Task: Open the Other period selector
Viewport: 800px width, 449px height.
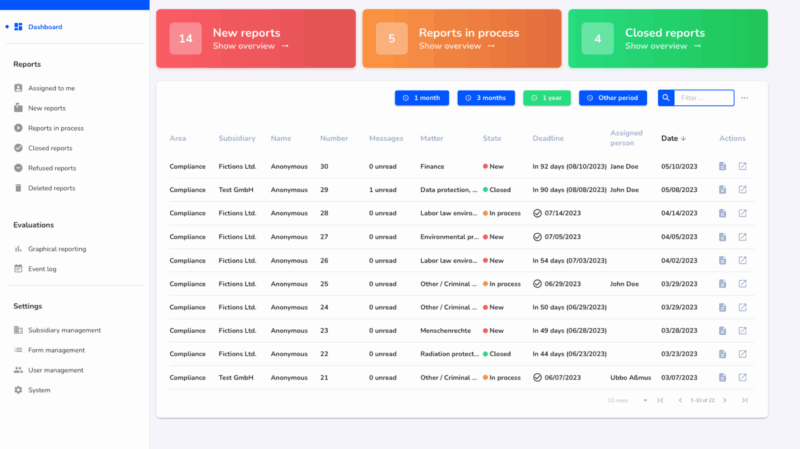Action: click(612, 98)
